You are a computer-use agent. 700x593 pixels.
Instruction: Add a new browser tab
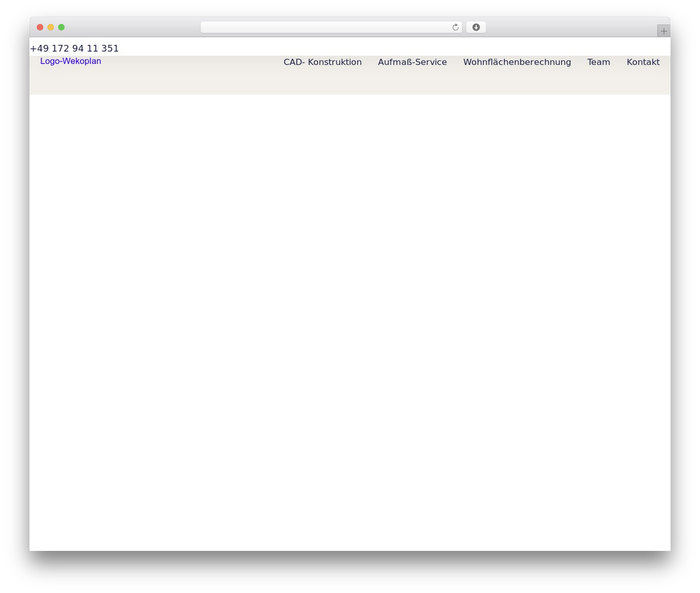[663, 31]
